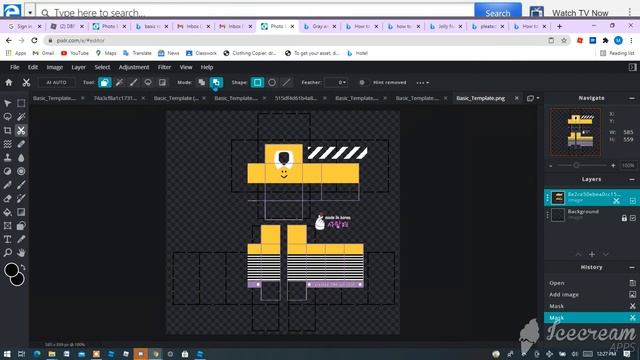Select the Pen tool in toolbox
This screenshot has width=640, height=360.
coord(7,185)
